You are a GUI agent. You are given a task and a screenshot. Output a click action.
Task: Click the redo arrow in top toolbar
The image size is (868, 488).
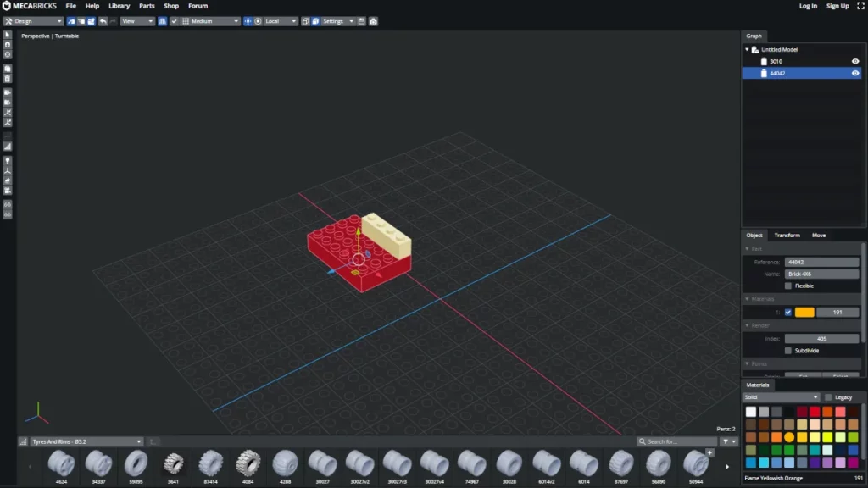113,21
